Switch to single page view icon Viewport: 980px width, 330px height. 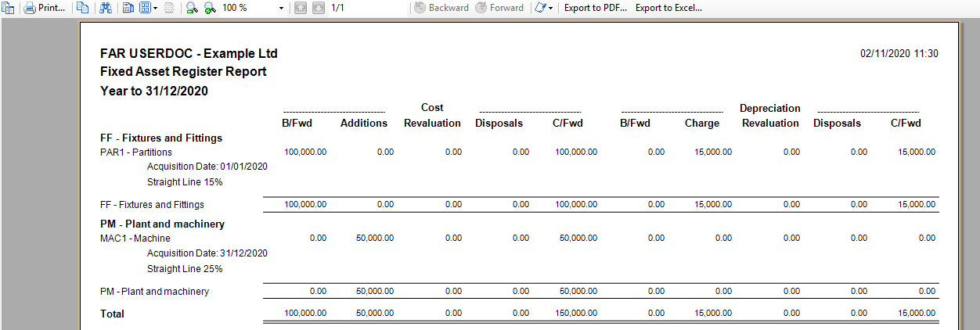[x=129, y=8]
